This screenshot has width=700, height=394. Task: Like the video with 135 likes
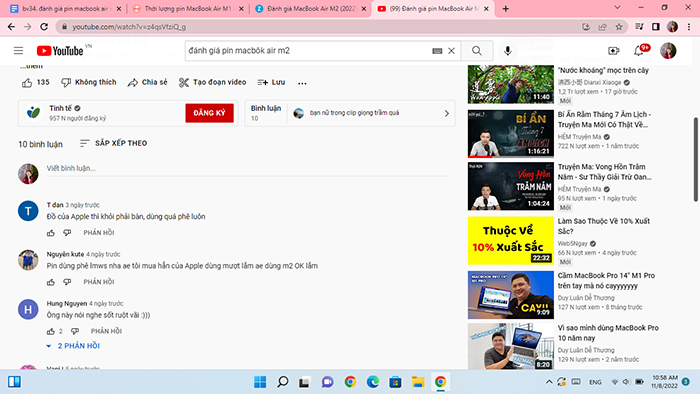click(35, 83)
